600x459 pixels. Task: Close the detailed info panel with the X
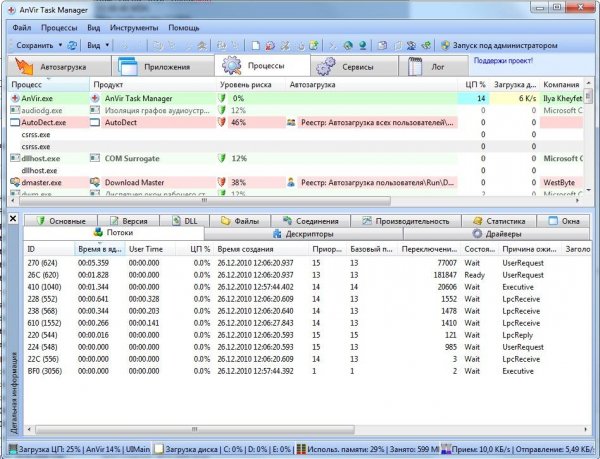tap(13, 218)
